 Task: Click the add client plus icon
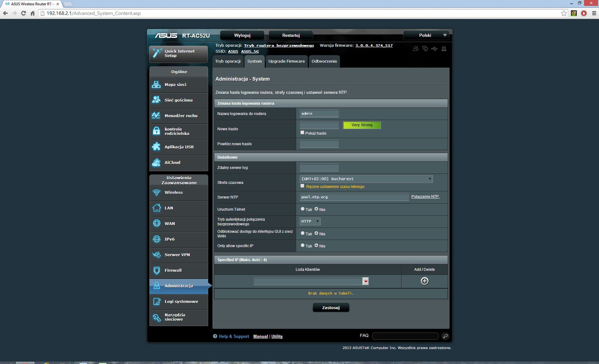425,281
